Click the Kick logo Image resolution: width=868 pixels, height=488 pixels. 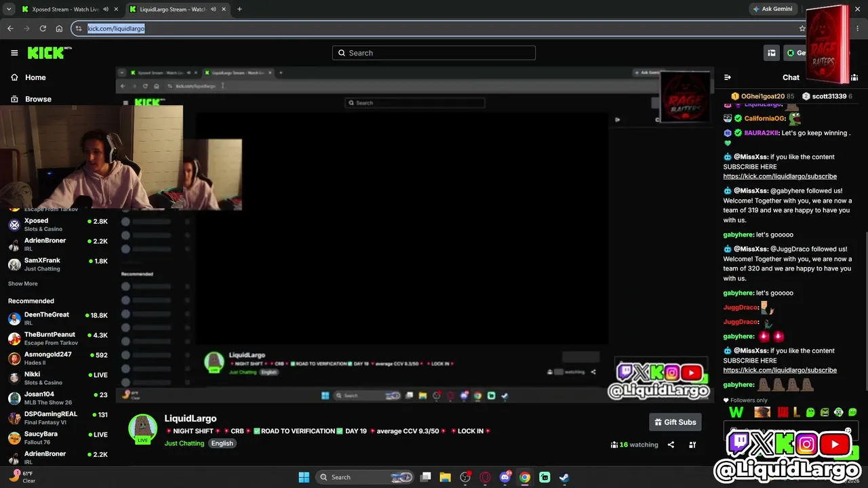49,53
